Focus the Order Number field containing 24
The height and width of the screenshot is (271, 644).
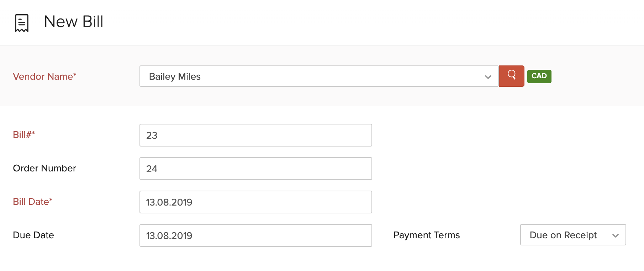coord(255,169)
